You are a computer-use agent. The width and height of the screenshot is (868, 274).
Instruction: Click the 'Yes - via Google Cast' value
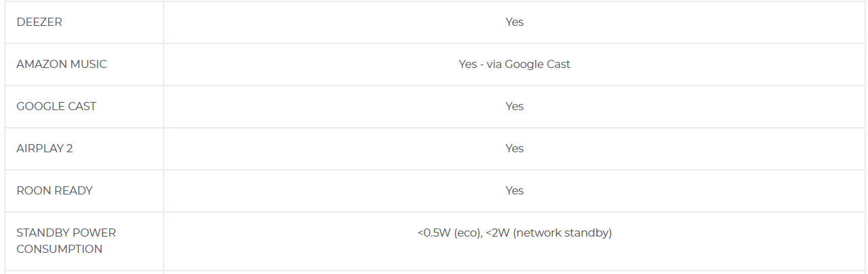point(514,64)
